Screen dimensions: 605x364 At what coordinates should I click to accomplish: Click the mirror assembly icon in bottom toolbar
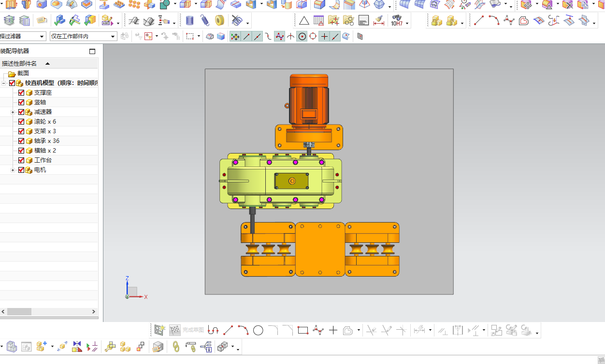coord(77,346)
